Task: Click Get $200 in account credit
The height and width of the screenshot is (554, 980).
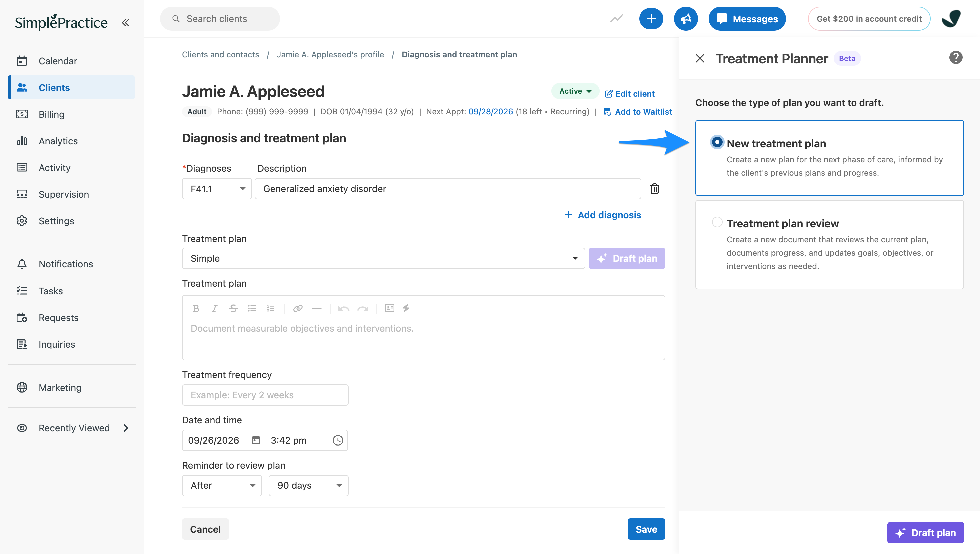Action: [869, 19]
